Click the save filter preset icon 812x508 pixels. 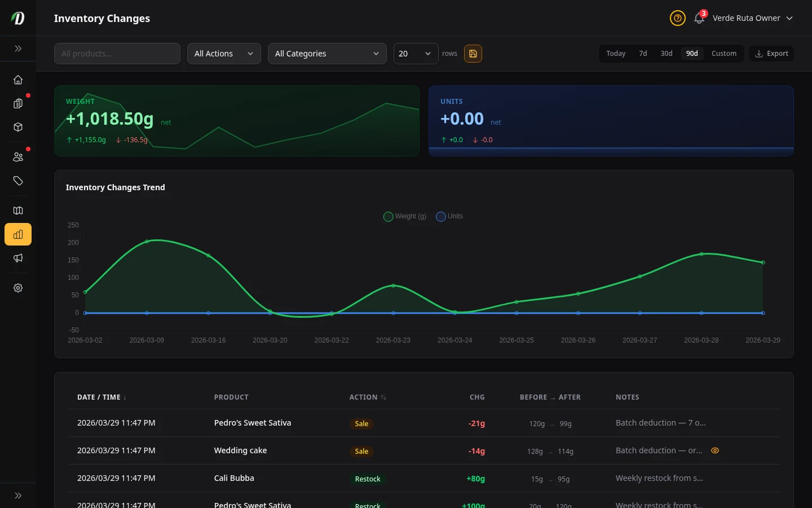(473, 54)
